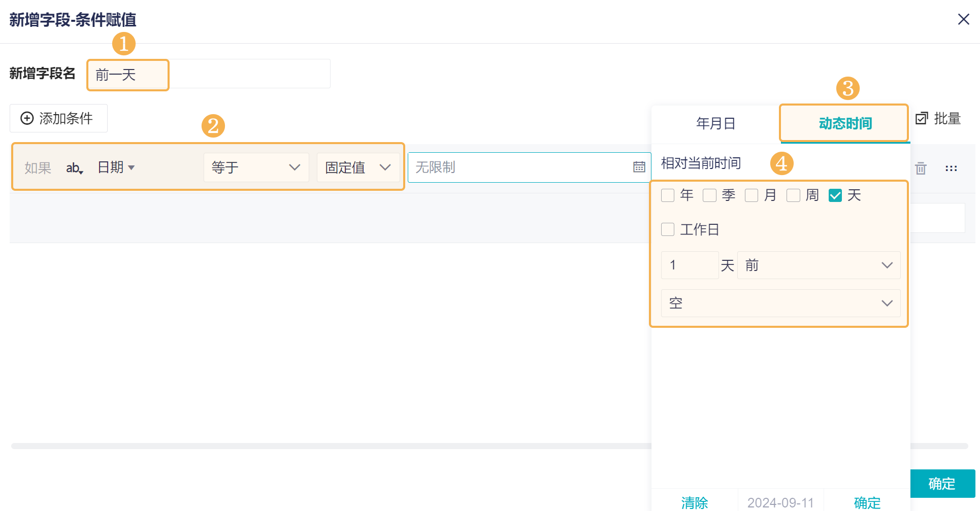Click the trash delete condition icon
980x511 pixels.
pyautogui.click(x=921, y=168)
